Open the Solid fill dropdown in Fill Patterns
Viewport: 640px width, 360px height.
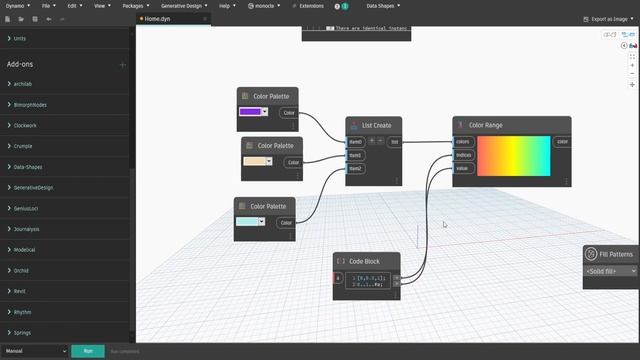pyautogui.click(x=611, y=271)
